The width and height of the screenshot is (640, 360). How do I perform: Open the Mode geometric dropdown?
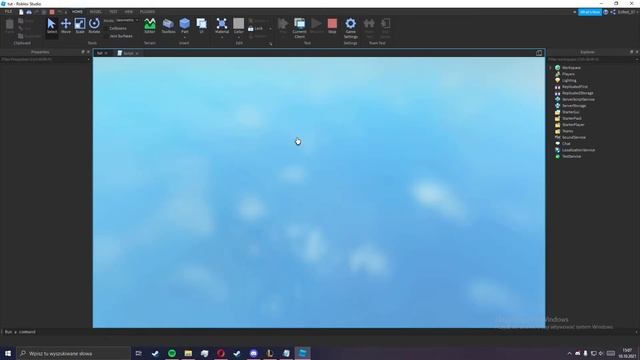(x=127, y=20)
